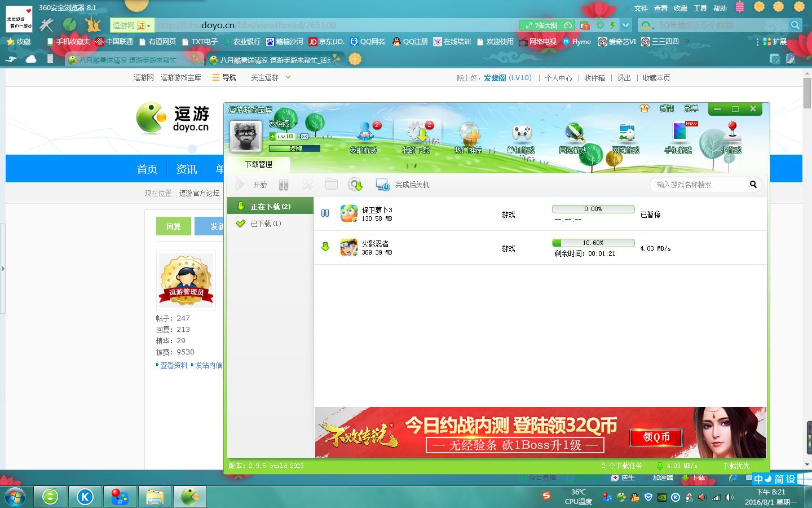The width and height of the screenshot is (812, 508).
Task: Open the download folder toolbar icon
Action: 332,185
